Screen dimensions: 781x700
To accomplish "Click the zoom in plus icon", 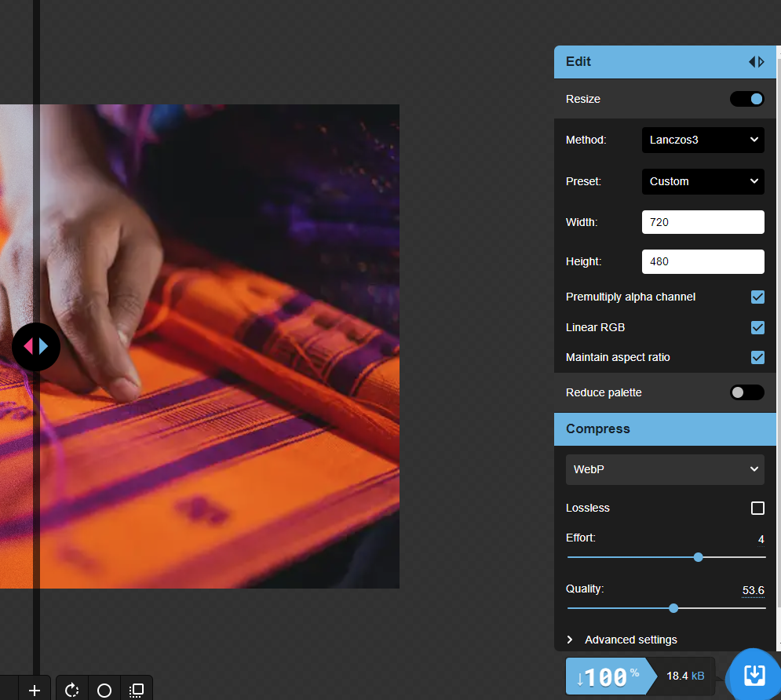I will 34,690.
